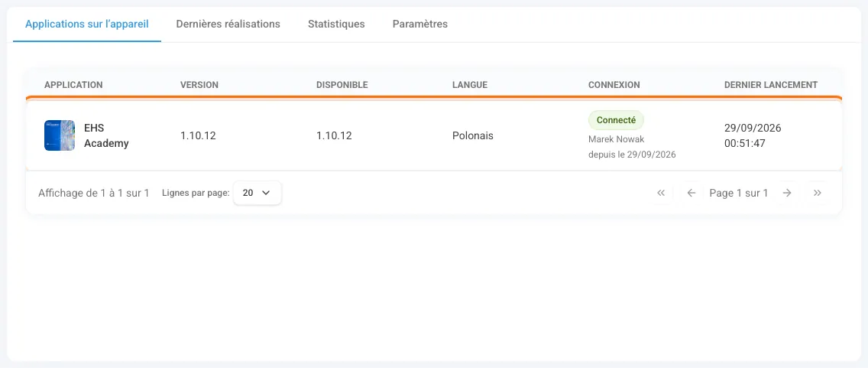This screenshot has height=368, width=868.
Task: Open the Lignes par page dropdown
Action: click(257, 193)
